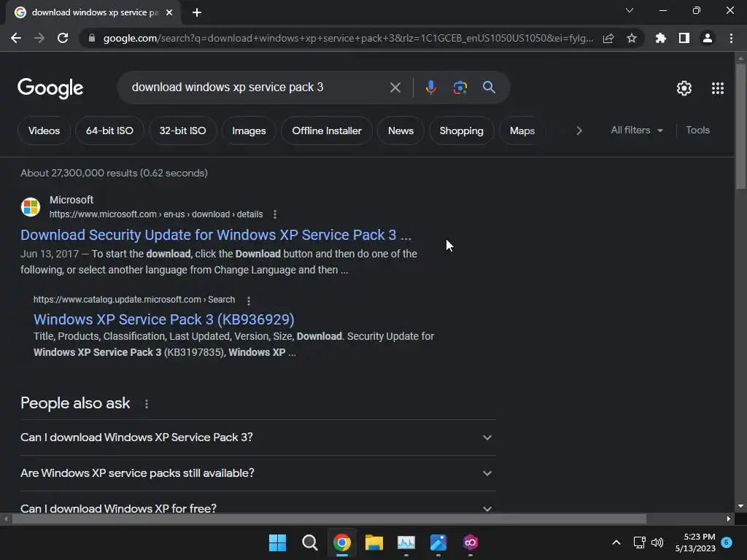Open the Chrome profile icon
This screenshot has height=560, width=747.
tap(708, 38)
